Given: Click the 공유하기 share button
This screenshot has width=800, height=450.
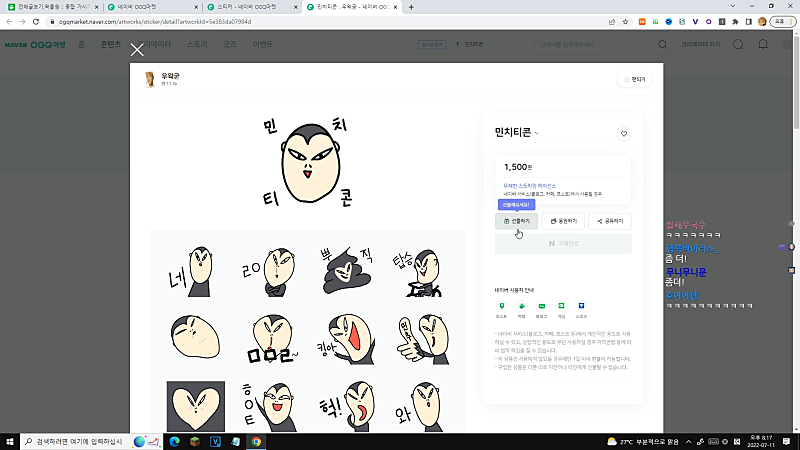Looking at the screenshot, I should tap(610, 221).
